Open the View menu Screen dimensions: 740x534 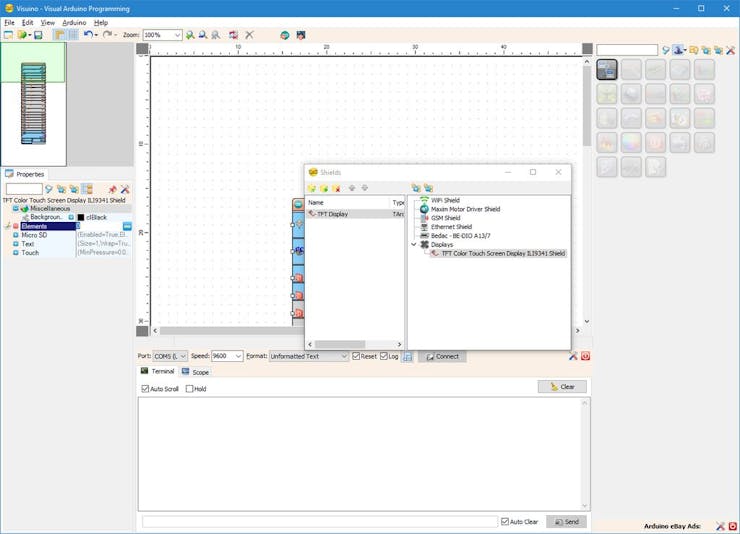click(x=48, y=22)
